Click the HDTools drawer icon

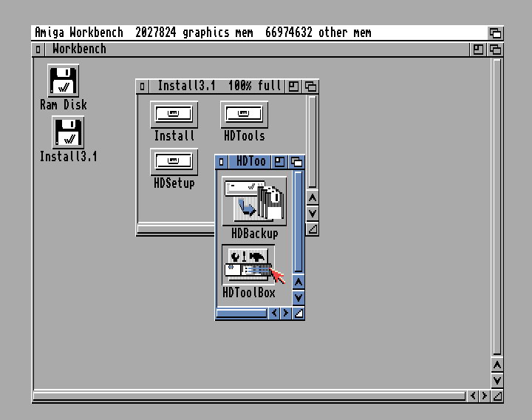(x=244, y=114)
